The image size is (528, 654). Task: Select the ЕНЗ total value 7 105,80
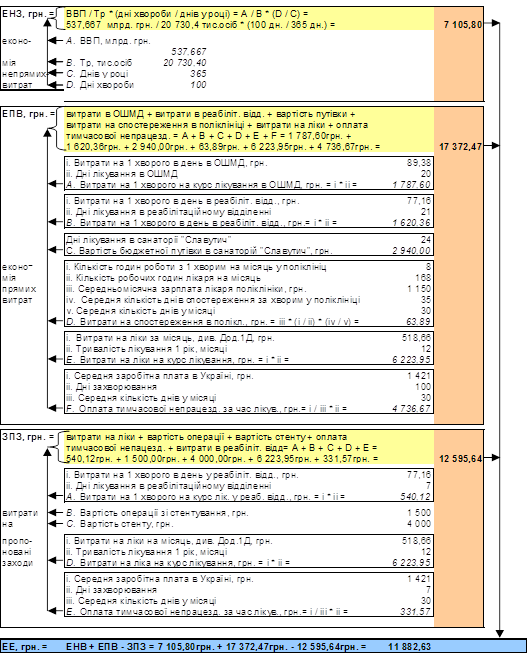pos(463,25)
